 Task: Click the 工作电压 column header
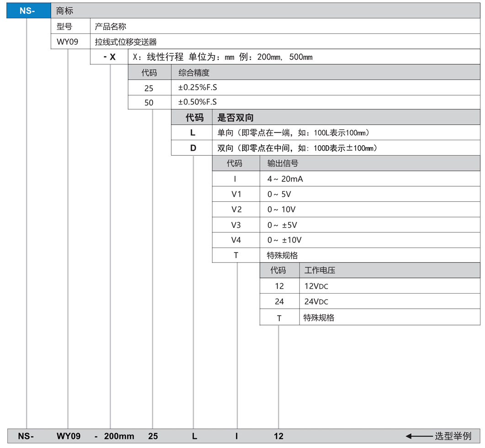click(320, 270)
